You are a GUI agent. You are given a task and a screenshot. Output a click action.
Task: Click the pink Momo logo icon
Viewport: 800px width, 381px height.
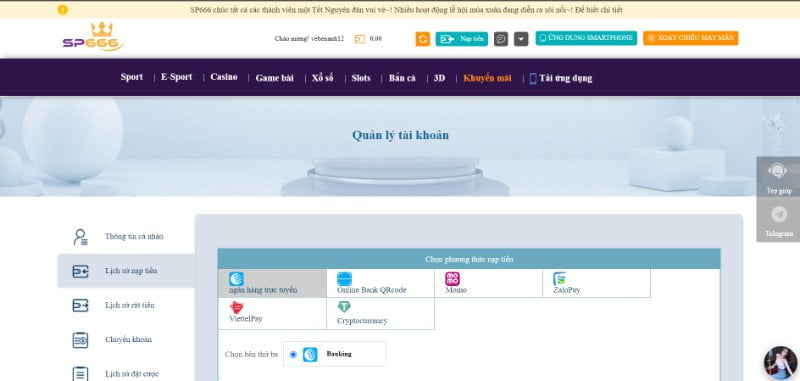[453, 278]
